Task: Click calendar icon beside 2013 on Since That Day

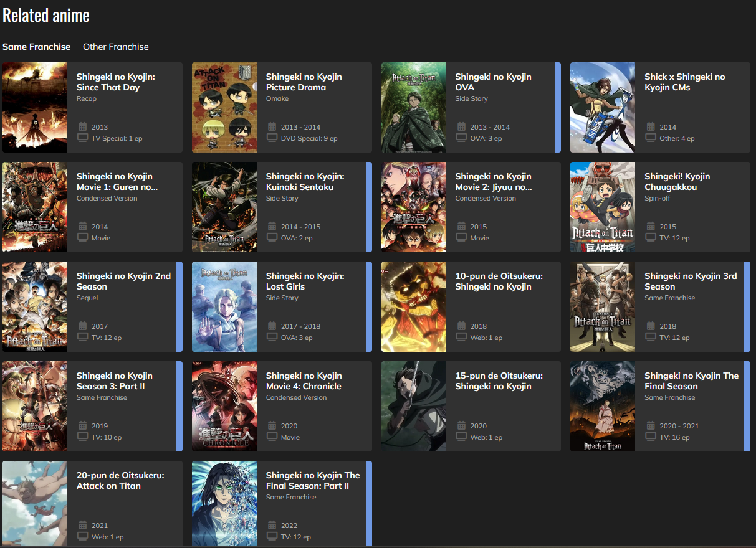Action: (x=82, y=126)
